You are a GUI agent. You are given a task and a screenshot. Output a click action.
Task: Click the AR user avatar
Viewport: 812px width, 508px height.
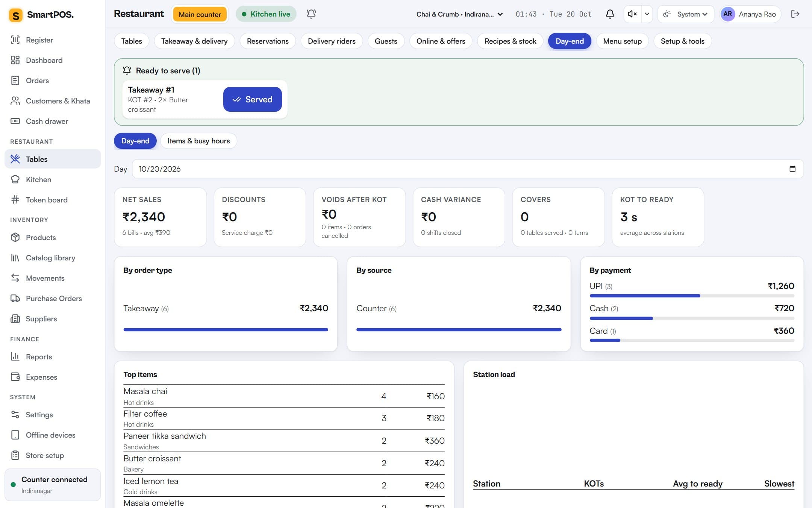coord(728,14)
